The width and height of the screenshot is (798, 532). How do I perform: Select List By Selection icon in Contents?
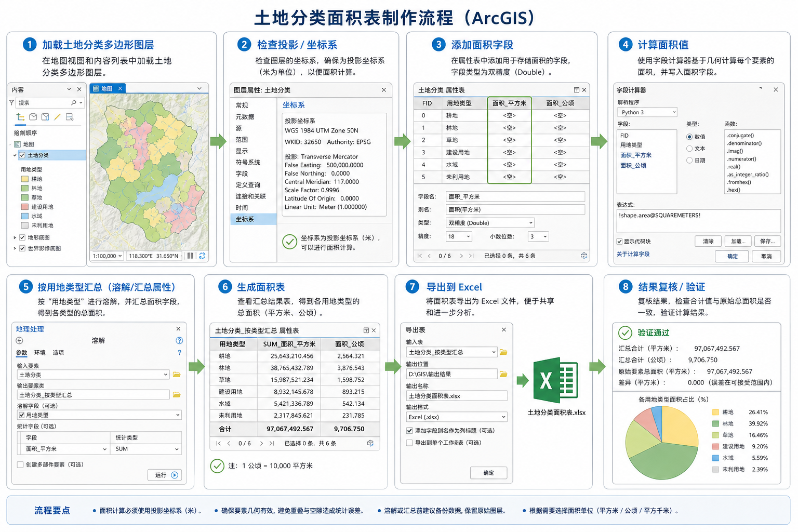[45, 117]
